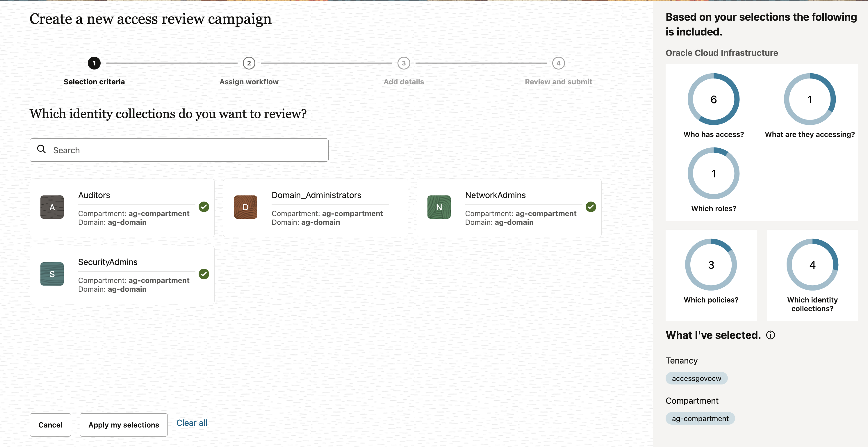Screen dimensions: 868x447
Task: Click the Who has access donut chart
Action: [713, 99]
